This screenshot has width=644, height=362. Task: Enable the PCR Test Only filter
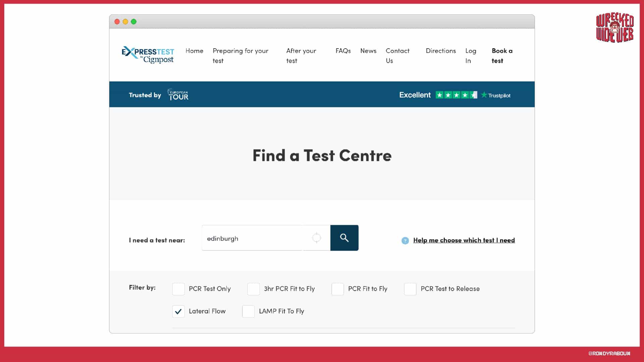pos(178,289)
